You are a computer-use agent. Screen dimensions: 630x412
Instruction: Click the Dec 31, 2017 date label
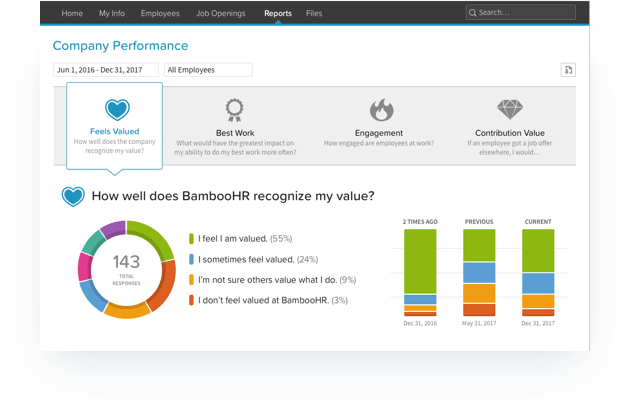point(538,323)
